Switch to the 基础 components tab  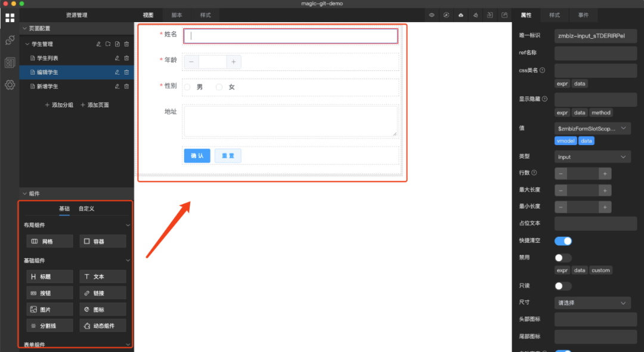point(64,209)
